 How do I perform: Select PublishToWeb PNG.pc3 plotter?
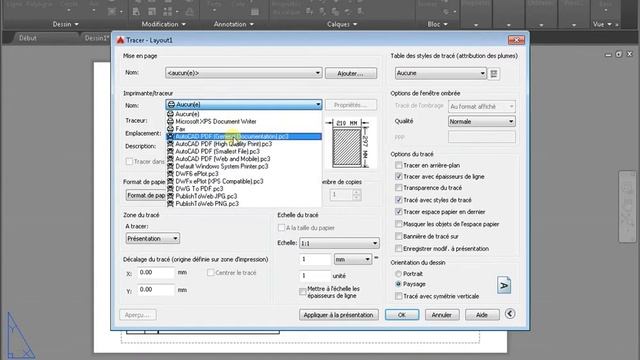tap(244, 204)
